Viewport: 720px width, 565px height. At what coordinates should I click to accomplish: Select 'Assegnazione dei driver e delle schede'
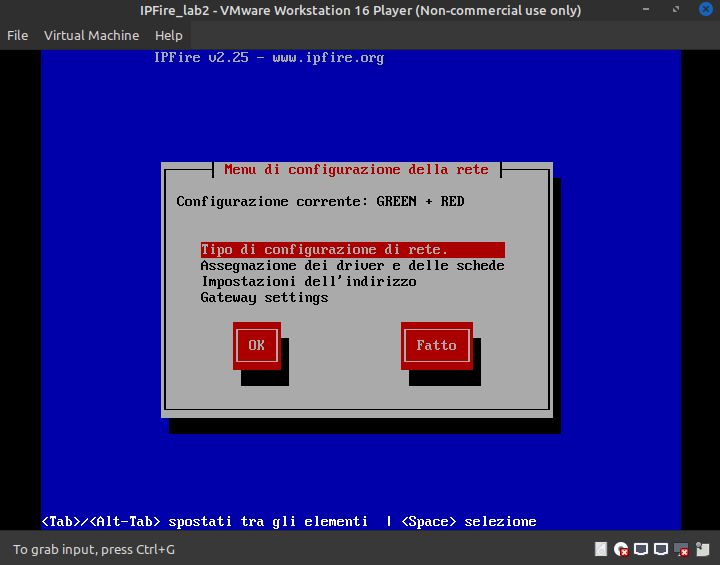[353, 266]
